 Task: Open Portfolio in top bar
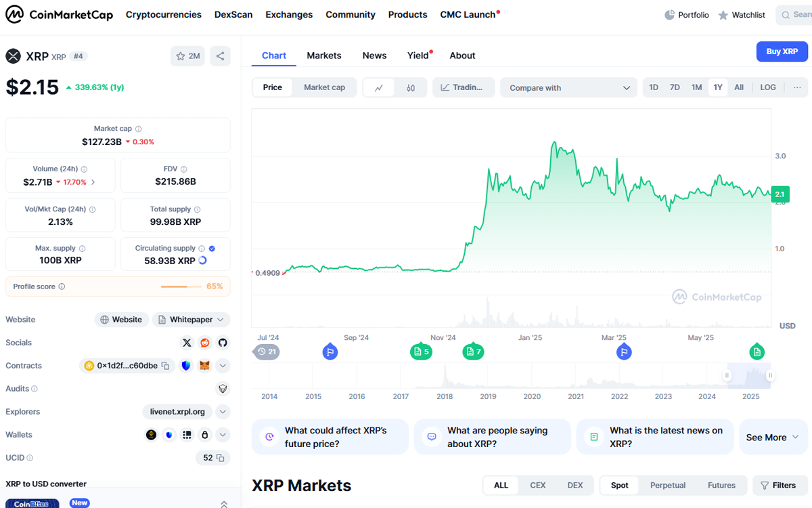pyautogui.click(x=687, y=15)
